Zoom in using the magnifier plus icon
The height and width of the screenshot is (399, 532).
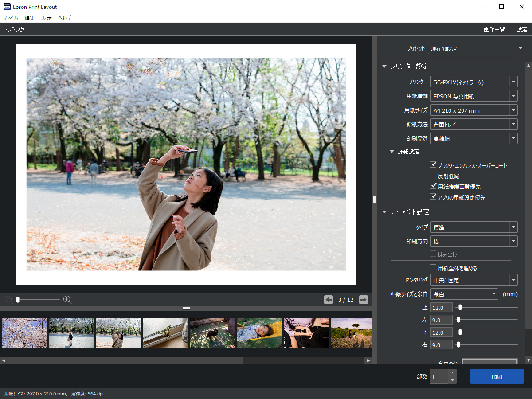67,300
